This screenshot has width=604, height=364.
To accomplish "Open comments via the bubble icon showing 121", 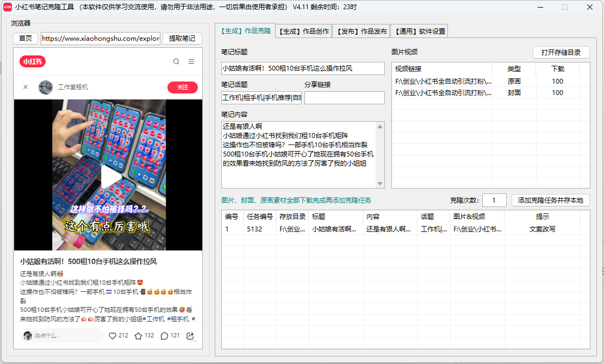I will tap(164, 336).
